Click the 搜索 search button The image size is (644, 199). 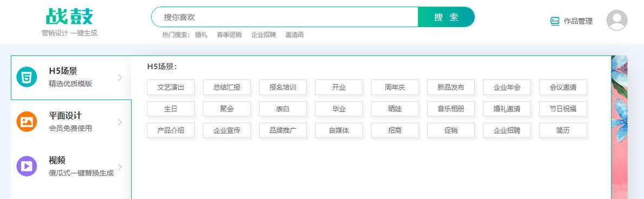pos(446,17)
